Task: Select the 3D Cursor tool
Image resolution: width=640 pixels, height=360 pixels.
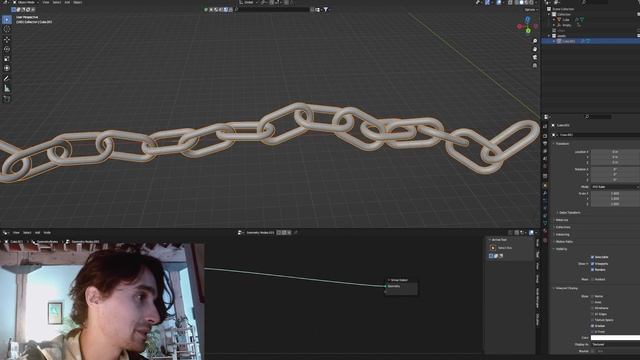Action: tap(7, 29)
